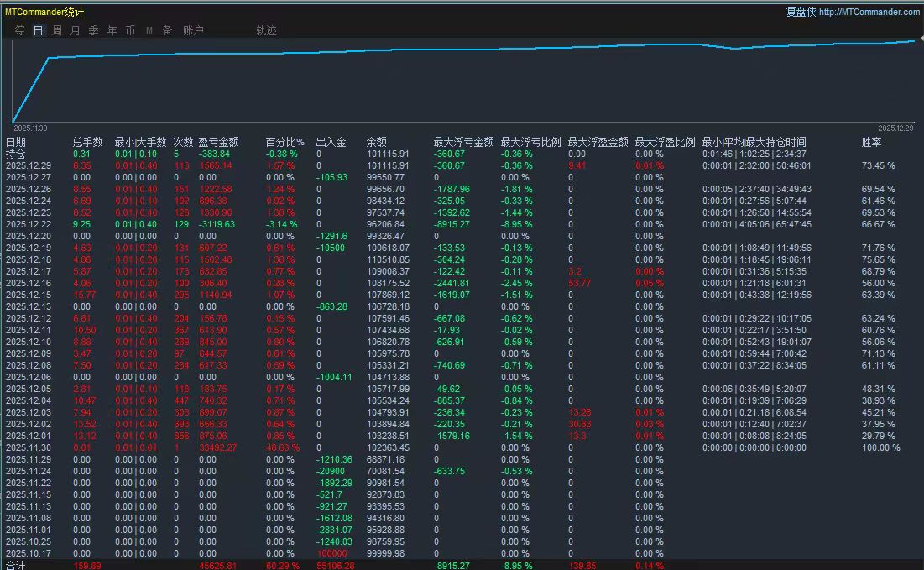Click the 余额 balance column header
This screenshot has width=924, height=570.
pyautogui.click(x=377, y=142)
